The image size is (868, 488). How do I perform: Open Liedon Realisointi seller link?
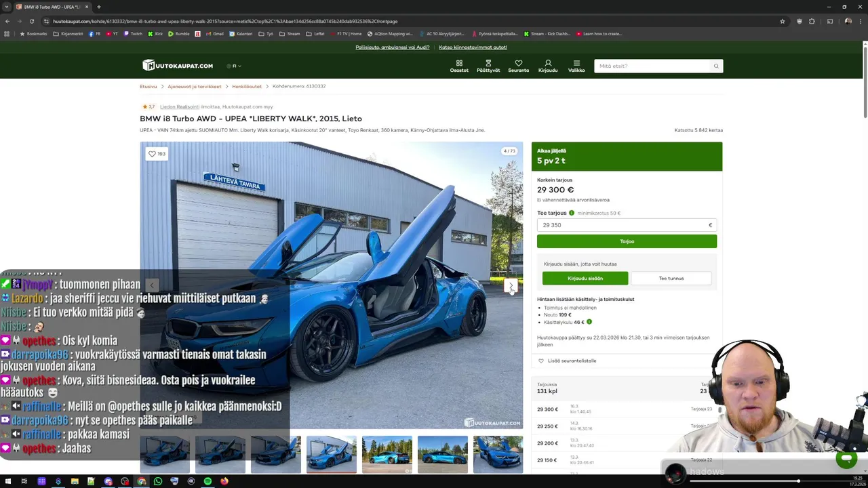pos(179,107)
